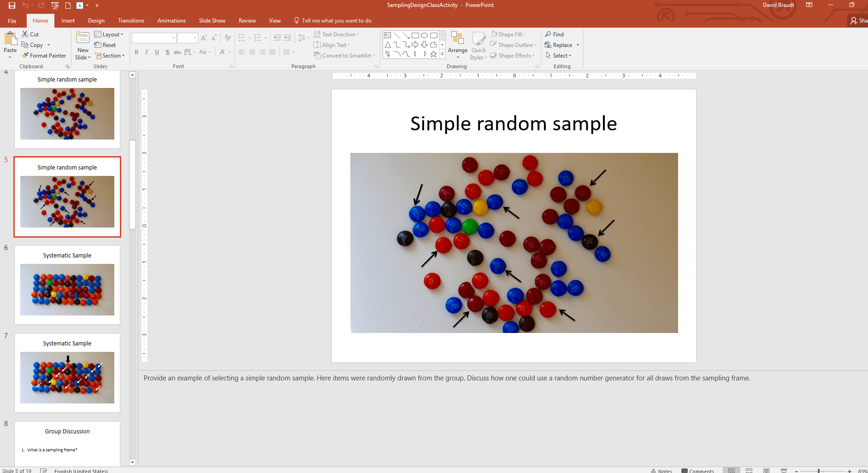Reset the slide layout
The width and height of the screenshot is (868, 473).
click(105, 45)
